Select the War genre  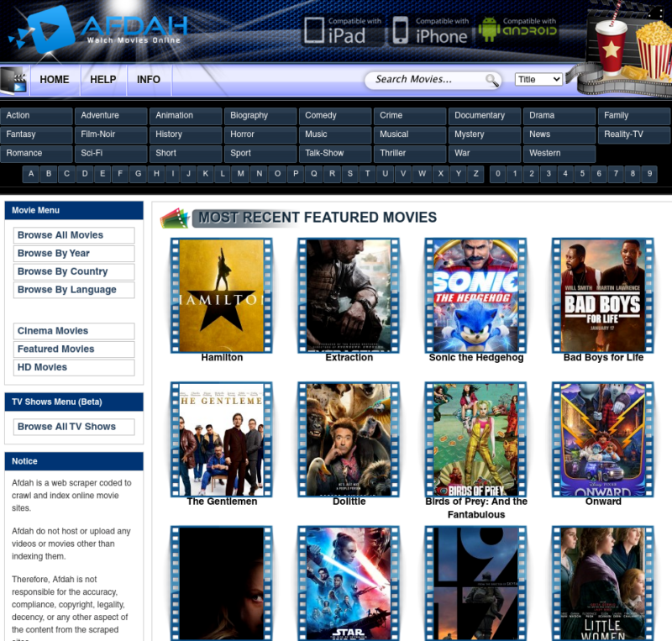485,154
